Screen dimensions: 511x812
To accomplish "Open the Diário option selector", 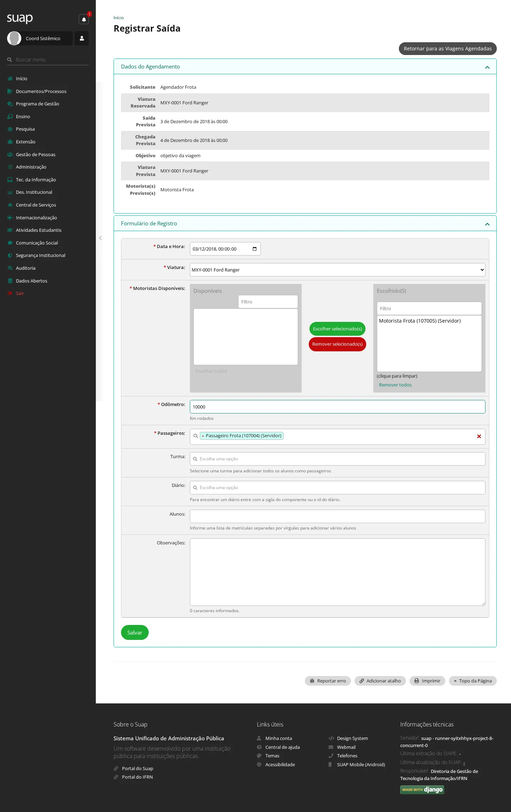I will [x=337, y=488].
